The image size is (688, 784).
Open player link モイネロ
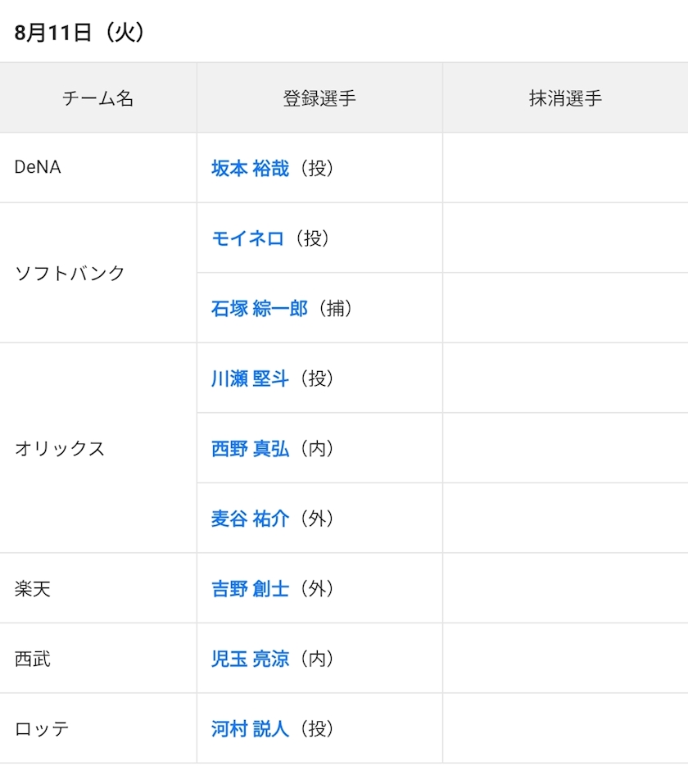(x=247, y=238)
